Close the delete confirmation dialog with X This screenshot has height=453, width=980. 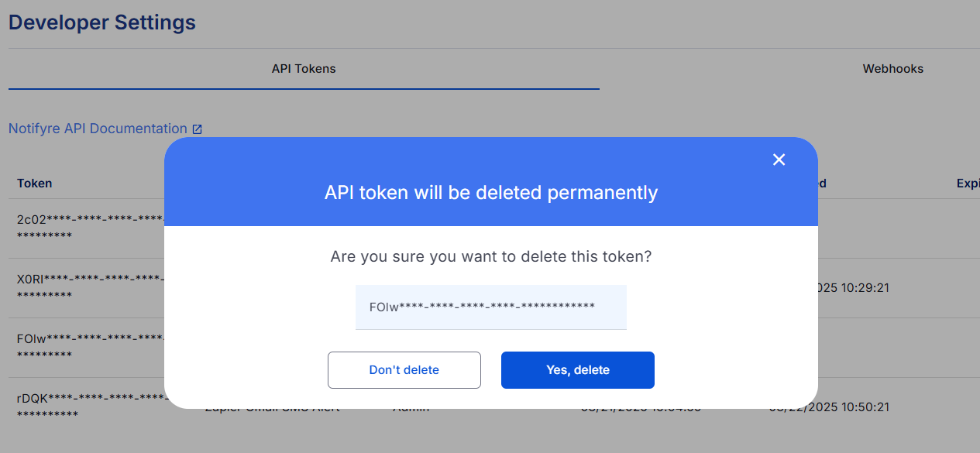click(779, 160)
